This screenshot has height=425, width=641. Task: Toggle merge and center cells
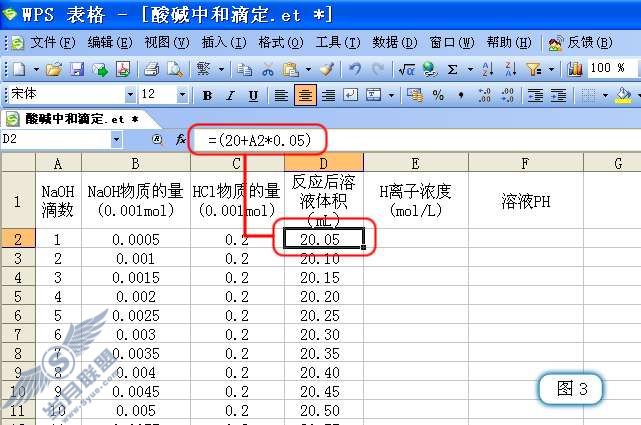(x=373, y=95)
